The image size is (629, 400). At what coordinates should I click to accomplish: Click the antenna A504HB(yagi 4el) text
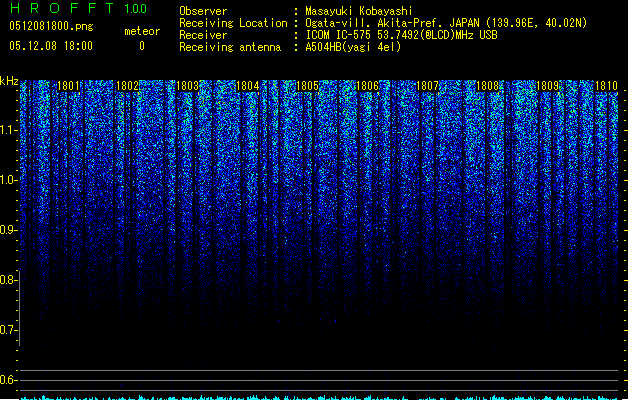coord(353,47)
